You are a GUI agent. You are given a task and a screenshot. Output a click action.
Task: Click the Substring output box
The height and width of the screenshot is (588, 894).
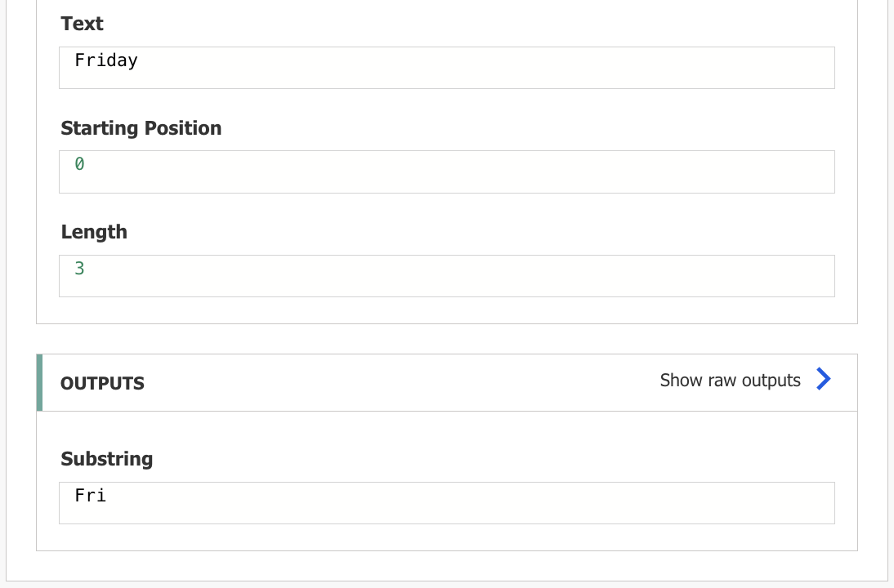(446, 503)
